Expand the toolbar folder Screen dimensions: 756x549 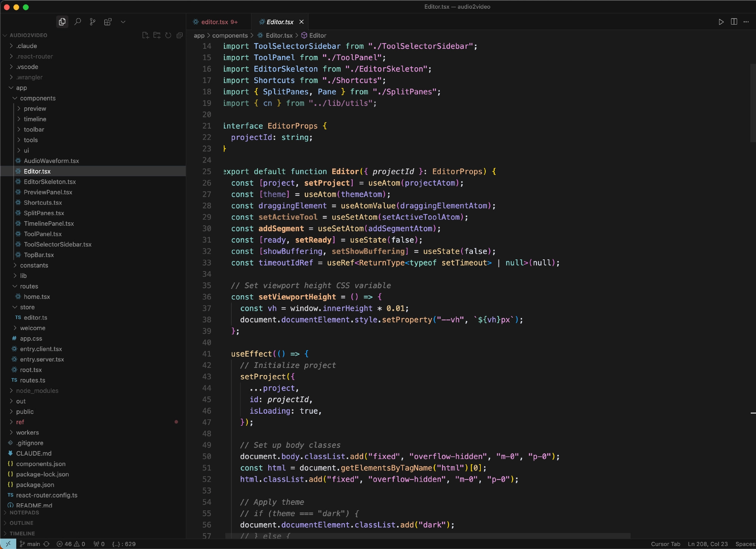coord(34,129)
